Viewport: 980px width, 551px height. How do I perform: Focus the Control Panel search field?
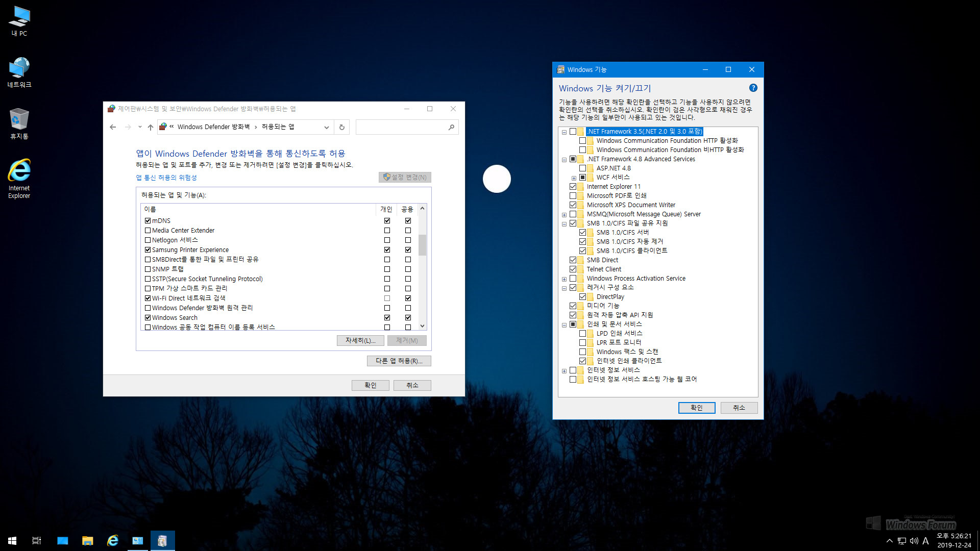[401, 127]
